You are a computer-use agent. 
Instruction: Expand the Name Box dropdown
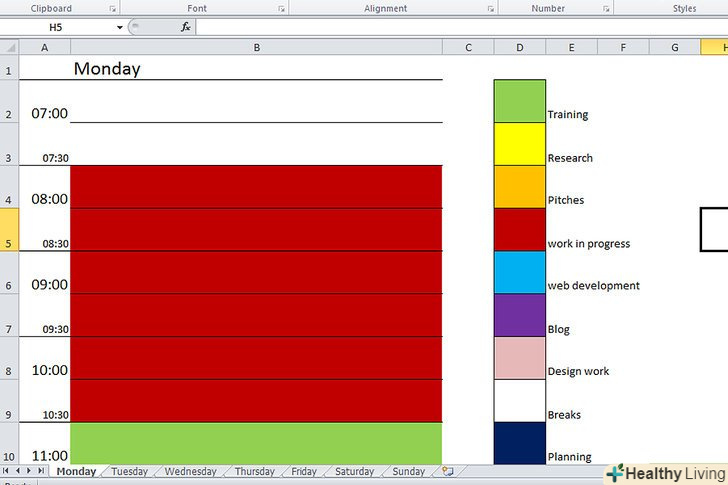[120, 28]
